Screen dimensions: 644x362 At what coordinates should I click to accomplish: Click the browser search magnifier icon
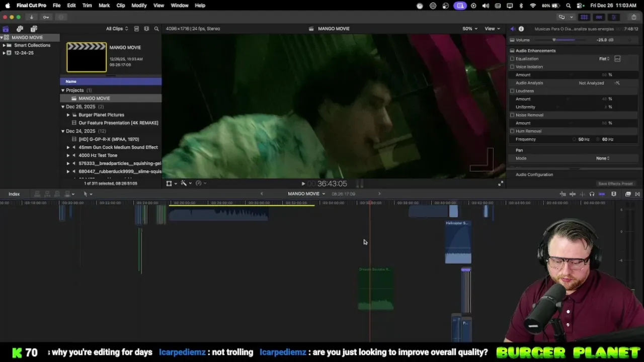click(x=156, y=29)
